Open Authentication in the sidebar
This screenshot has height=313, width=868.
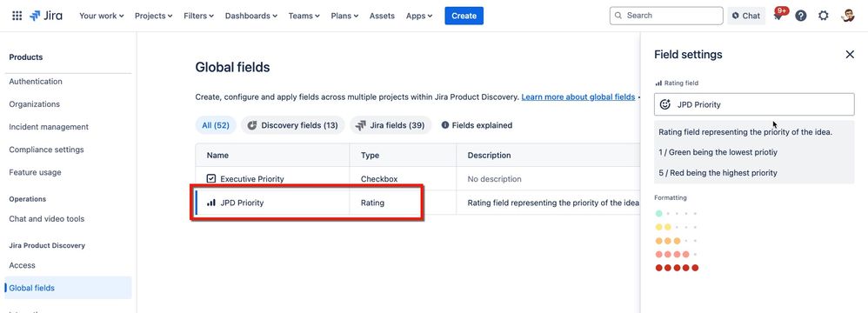[x=36, y=81]
